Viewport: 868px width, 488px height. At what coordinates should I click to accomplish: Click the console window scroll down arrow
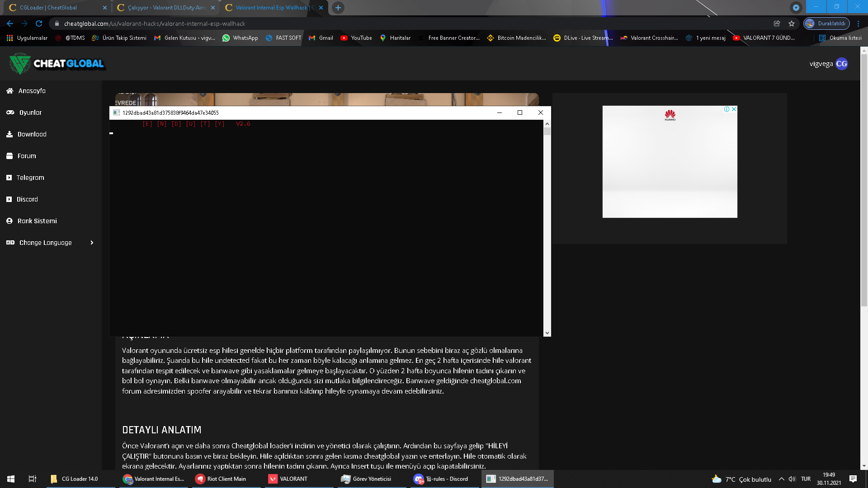click(x=547, y=333)
